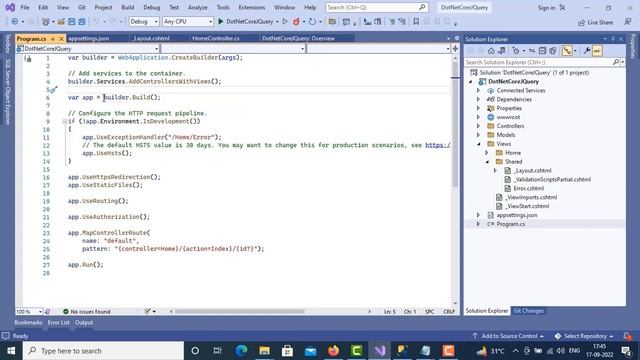This screenshot has height=360, width=640.
Task: Click the editor horizontal scrollbar thumb
Action: [x=240, y=311]
